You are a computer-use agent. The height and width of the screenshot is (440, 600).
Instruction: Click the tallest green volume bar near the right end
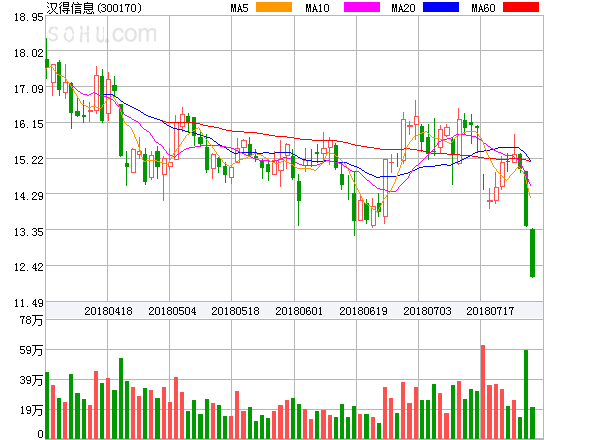tap(526, 394)
